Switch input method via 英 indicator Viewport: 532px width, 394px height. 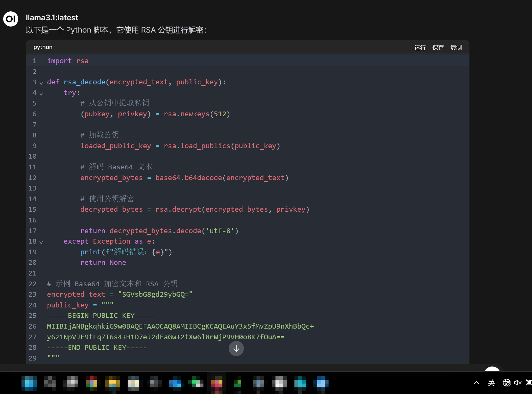pyautogui.click(x=491, y=383)
